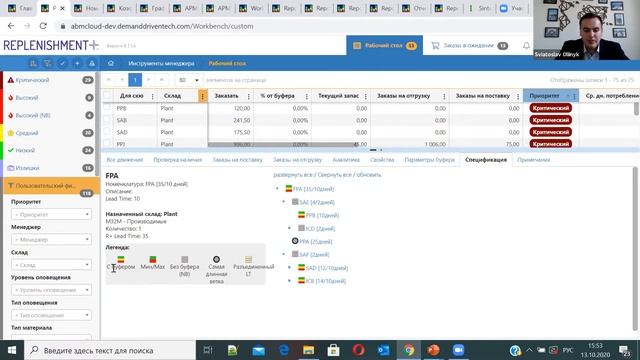Click the plus icon in blue toolbar
Viewport: 640px width, 360px height.
click(x=77, y=64)
